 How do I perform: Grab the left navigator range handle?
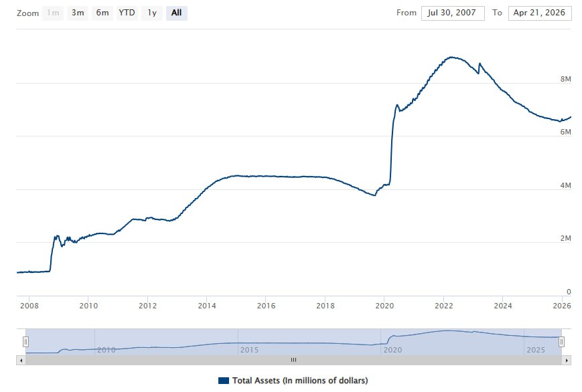coord(25,342)
